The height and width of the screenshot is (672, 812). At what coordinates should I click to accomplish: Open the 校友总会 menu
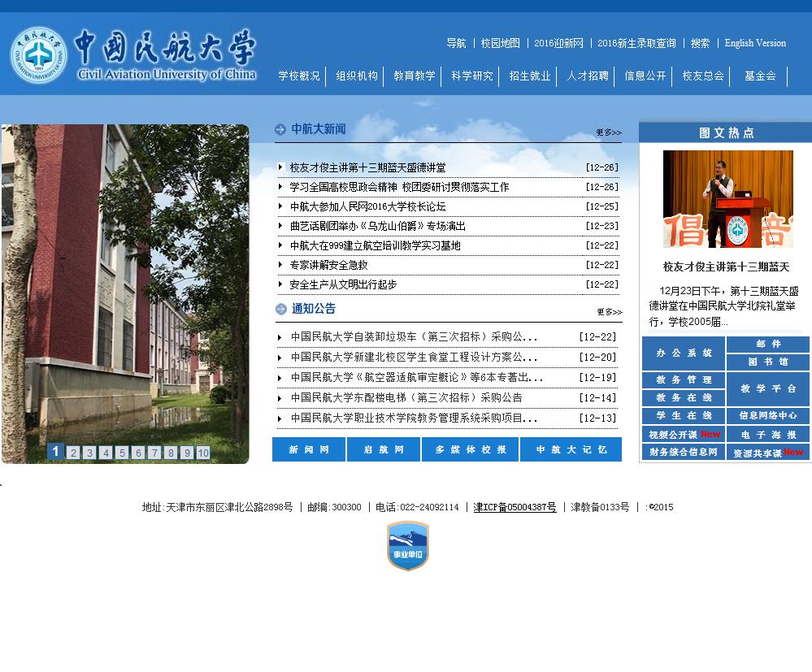pyautogui.click(x=703, y=76)
